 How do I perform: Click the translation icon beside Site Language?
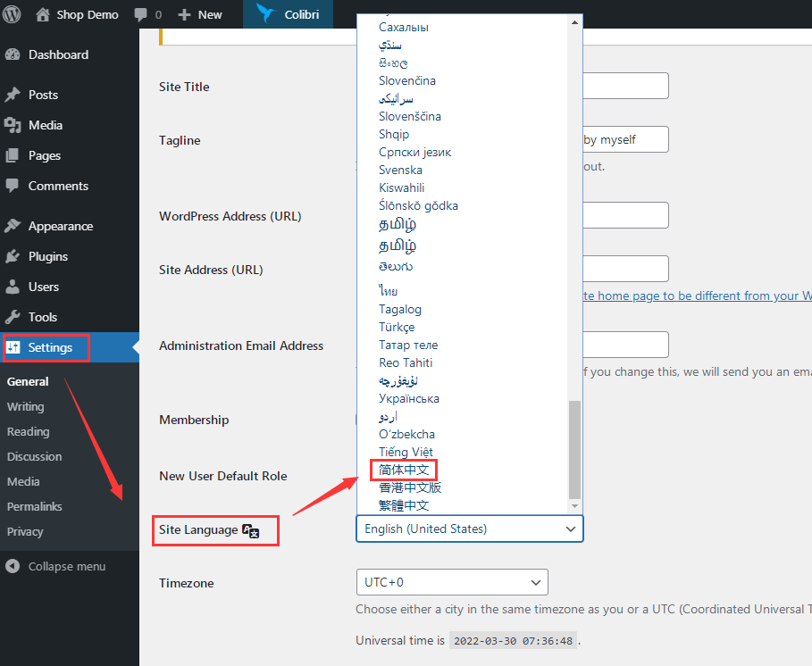[251, 530]
